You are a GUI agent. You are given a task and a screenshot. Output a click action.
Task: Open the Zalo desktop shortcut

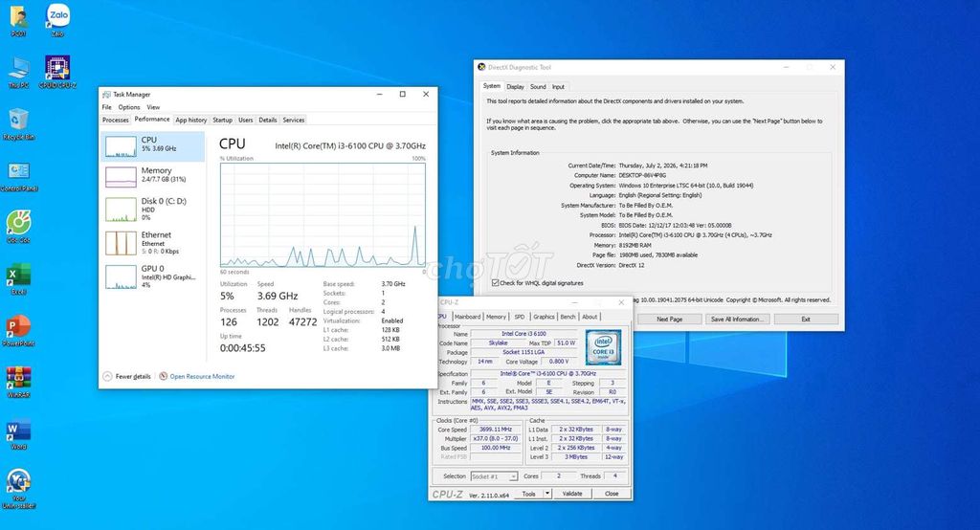[58, 19]
